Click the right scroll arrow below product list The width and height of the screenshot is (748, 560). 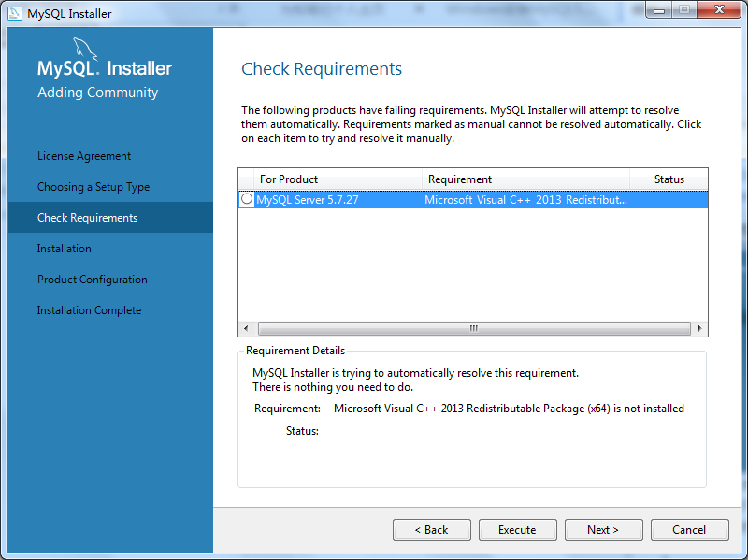[x=699, y=328]
